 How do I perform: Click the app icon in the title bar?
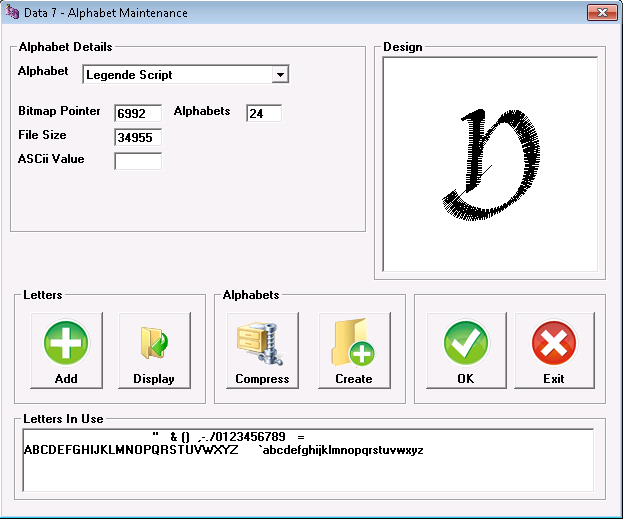point(12,12)
